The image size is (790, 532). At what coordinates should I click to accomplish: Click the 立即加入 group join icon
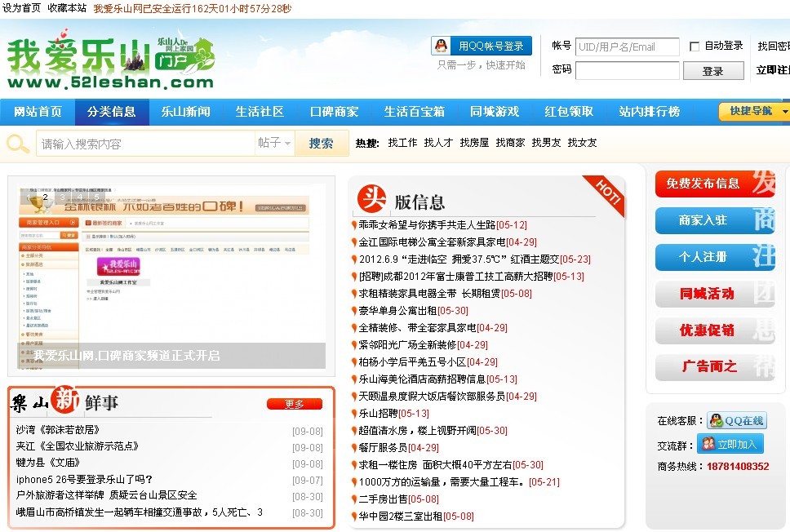pos(730,444)
